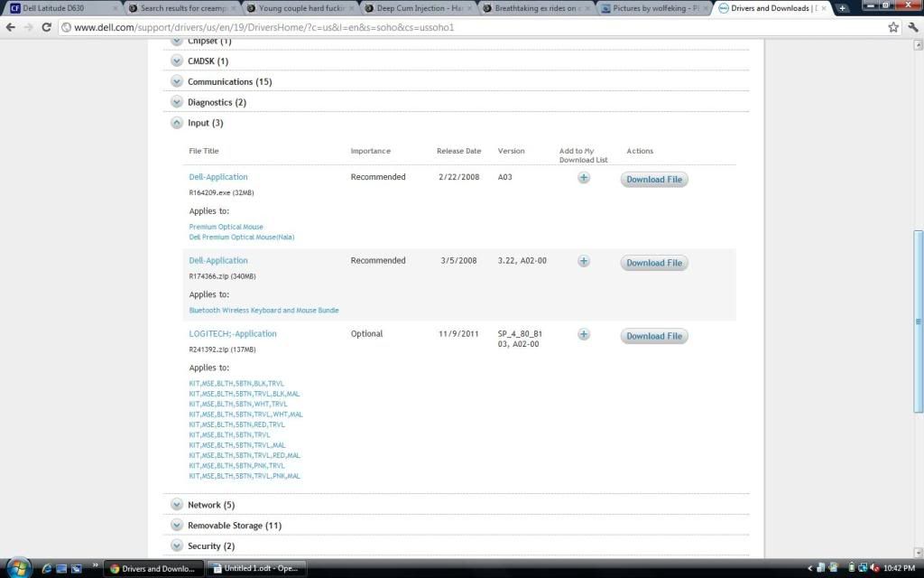Open Bluetooth Wireless Keyboard and Mouse Bundle link

263,311
